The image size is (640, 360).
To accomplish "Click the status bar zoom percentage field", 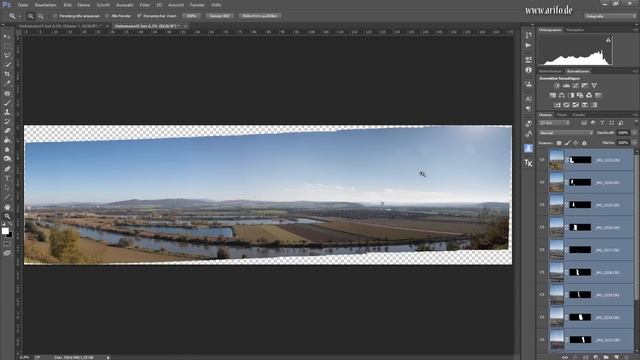I will click(24, 357).
